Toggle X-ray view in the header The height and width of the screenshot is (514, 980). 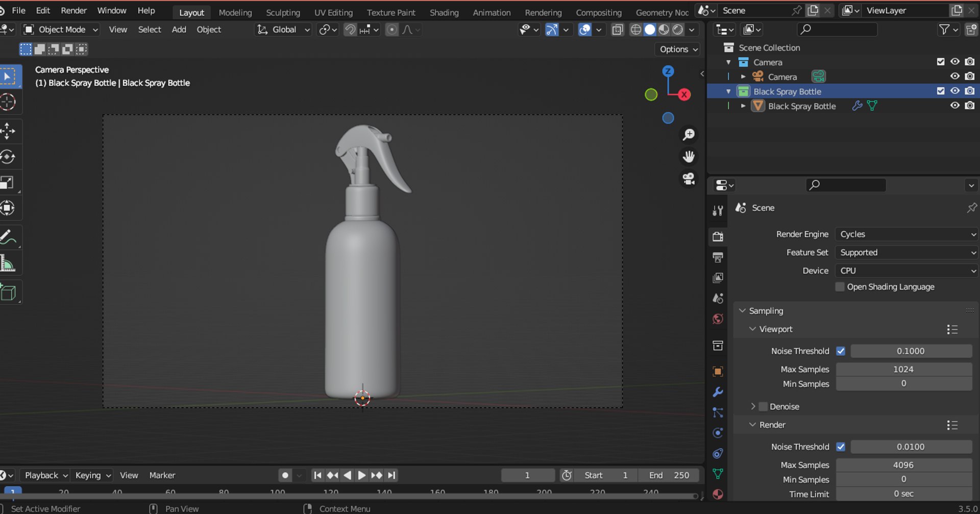[x=617, y=30]
